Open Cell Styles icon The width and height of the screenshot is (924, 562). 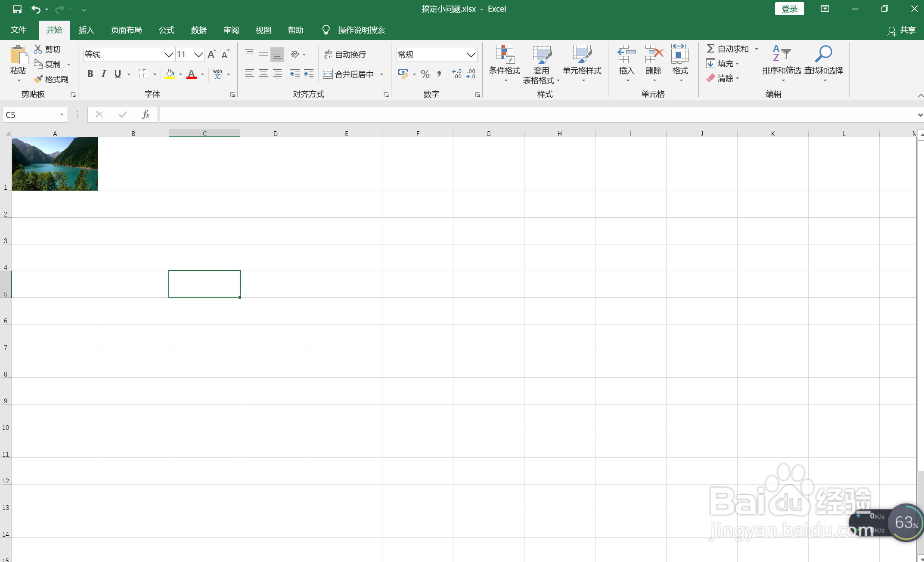582,55
